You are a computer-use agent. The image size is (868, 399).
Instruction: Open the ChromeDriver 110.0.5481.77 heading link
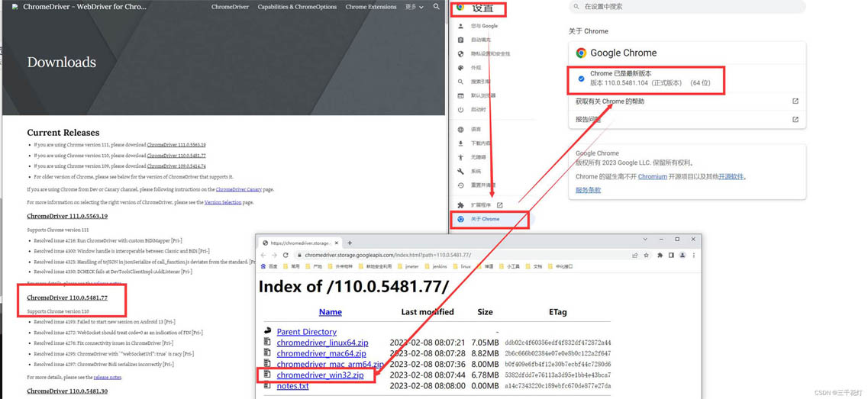point(67,298)
